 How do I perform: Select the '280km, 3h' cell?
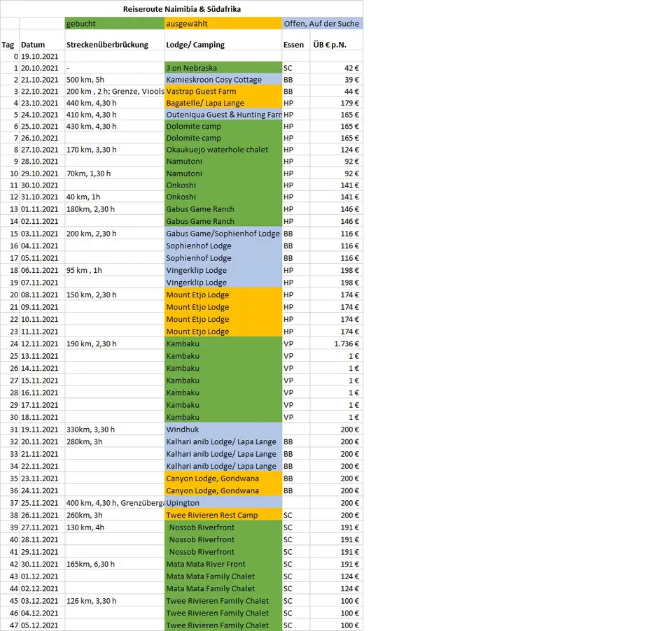(x=115, y=441)
